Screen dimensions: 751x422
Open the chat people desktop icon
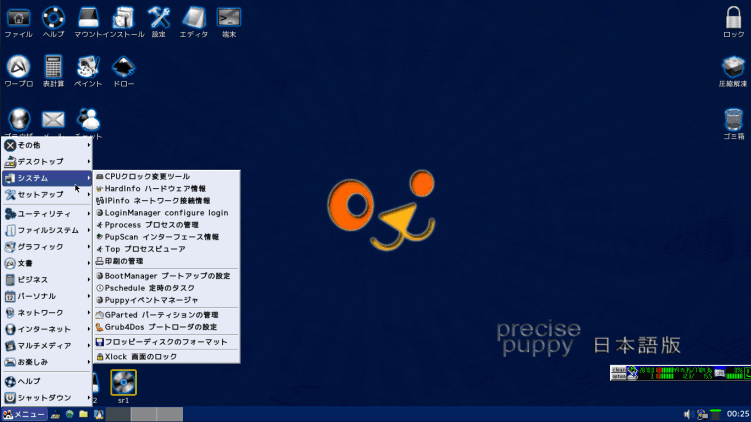point(89,120)
